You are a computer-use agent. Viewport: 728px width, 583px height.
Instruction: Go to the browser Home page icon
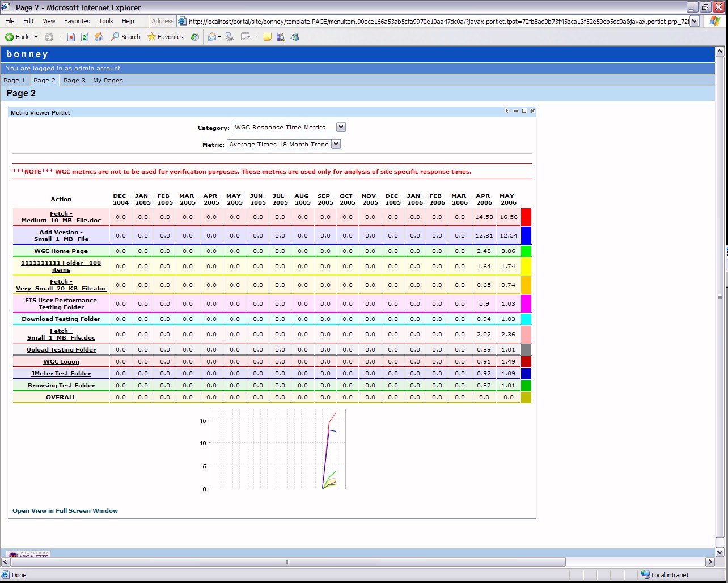tap(99, 37)
